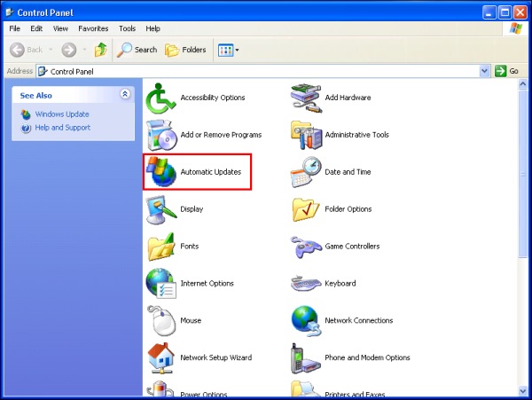Click the Add or Remove Programs label
532x400 pixels.
pos(221,135)
